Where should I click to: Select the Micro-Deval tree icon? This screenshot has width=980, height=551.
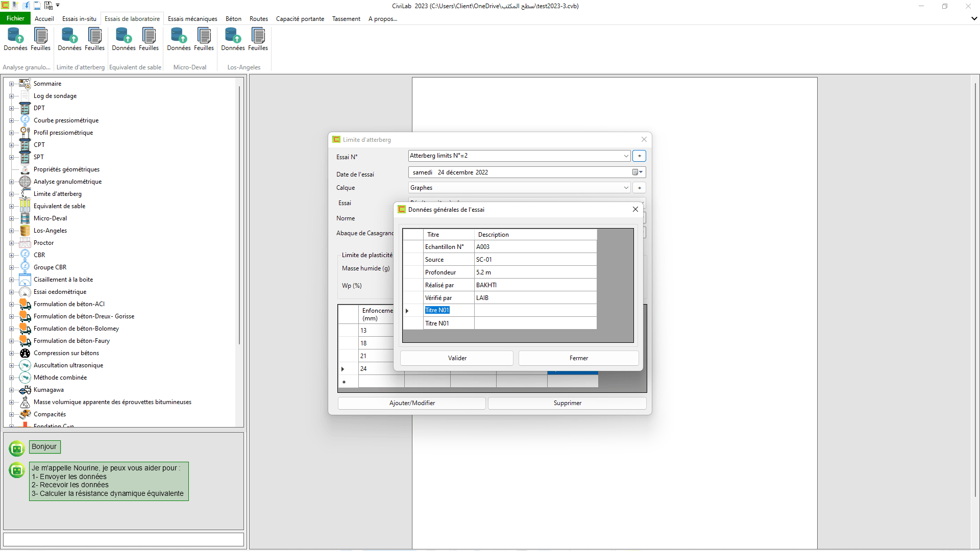[x=25, y=218]
